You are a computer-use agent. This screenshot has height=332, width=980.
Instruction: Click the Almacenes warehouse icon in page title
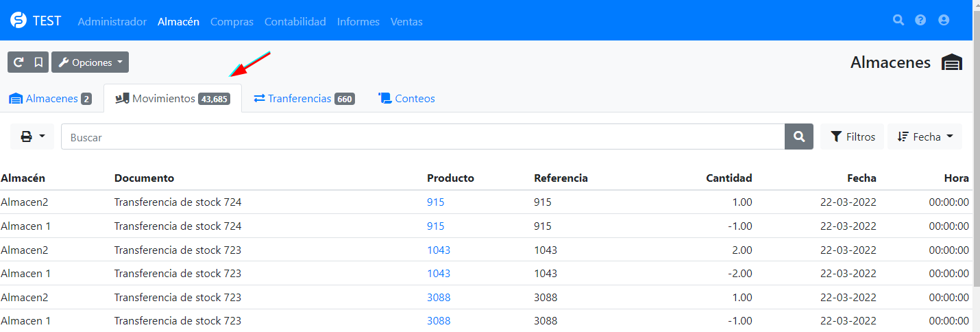[952, 62]
